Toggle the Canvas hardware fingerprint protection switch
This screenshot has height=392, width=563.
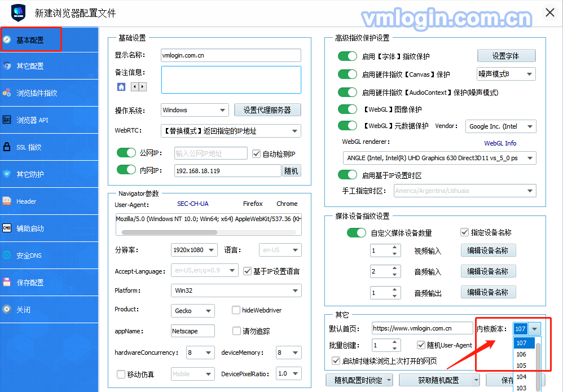click(x=347, y=74)
